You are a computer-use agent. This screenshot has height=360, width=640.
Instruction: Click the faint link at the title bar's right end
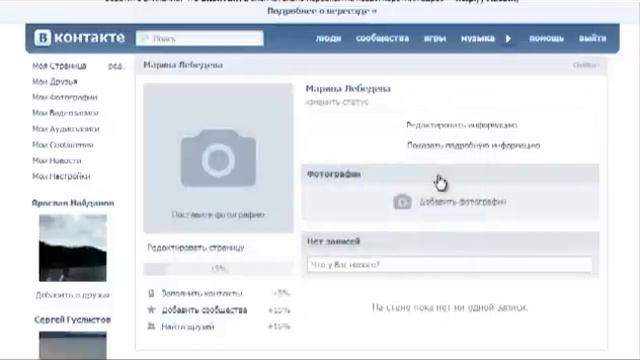pyautogui.click(x=586, y=65)
